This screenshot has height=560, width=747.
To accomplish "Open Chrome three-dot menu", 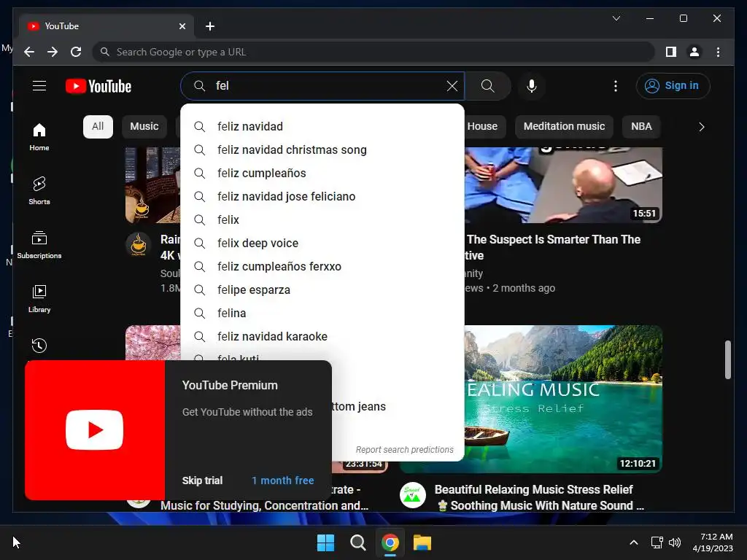I will tap(718, 52).
